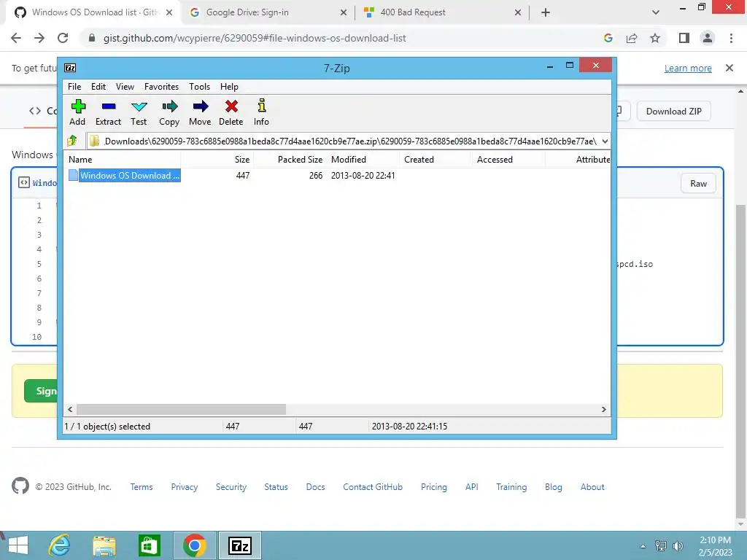Open a new Chrome tab
This screenshot has width=747, height=560.
click(546, 12)
